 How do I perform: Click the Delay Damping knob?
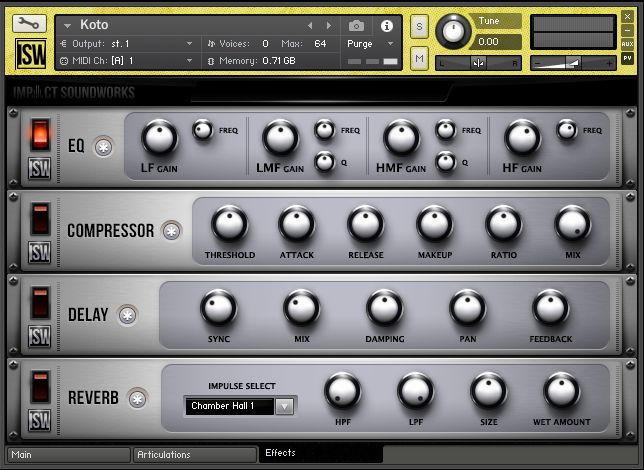pos(385,308)
